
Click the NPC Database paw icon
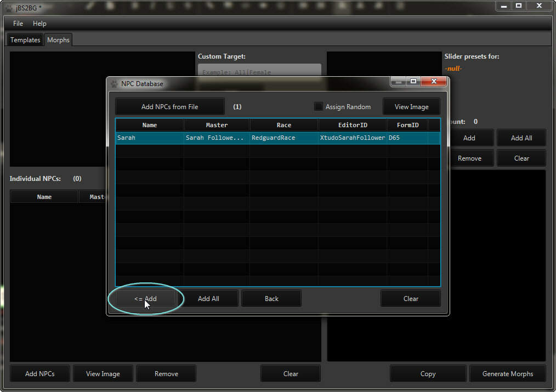click(114, 84)
